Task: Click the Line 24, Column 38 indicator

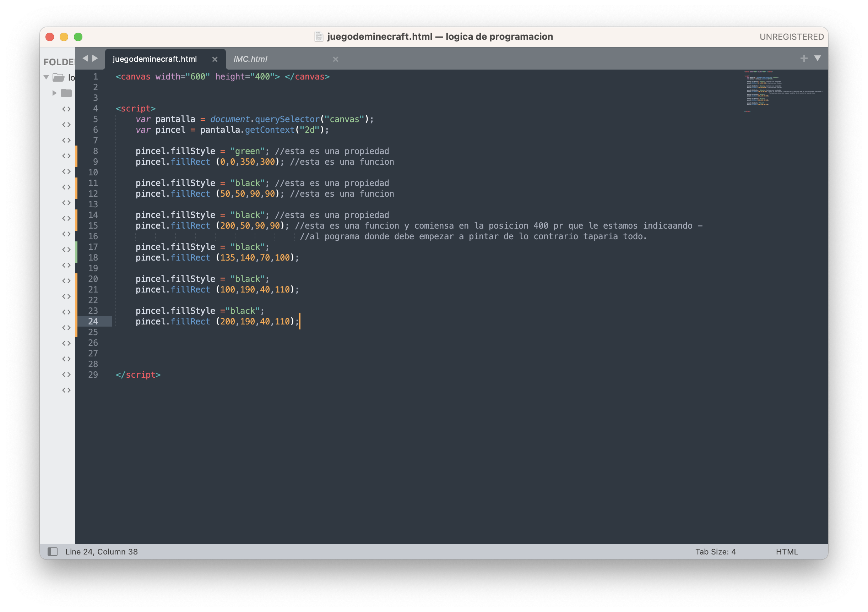Action: coord(101,552)
